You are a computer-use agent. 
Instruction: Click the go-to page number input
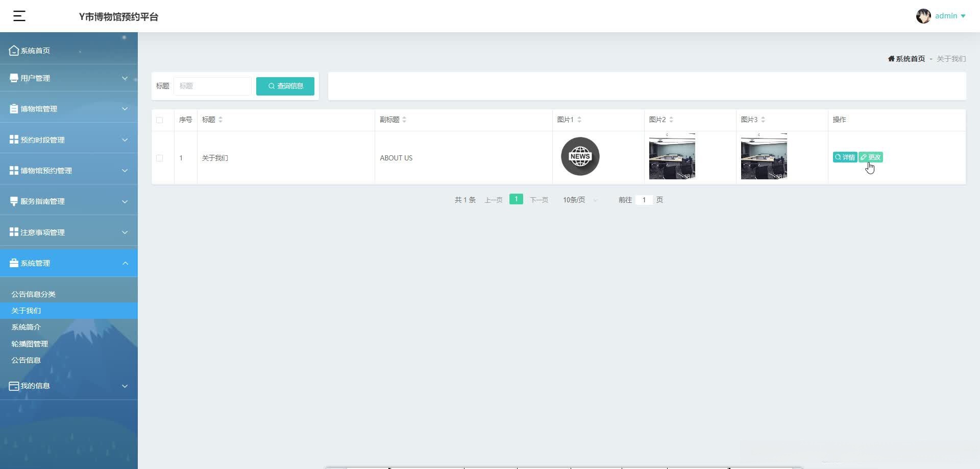644,200
